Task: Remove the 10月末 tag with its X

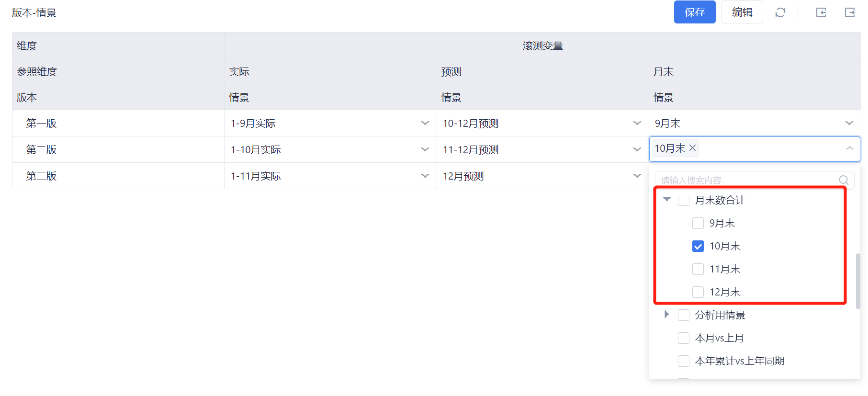Action: pyautogui.click(x=692, y=148)
